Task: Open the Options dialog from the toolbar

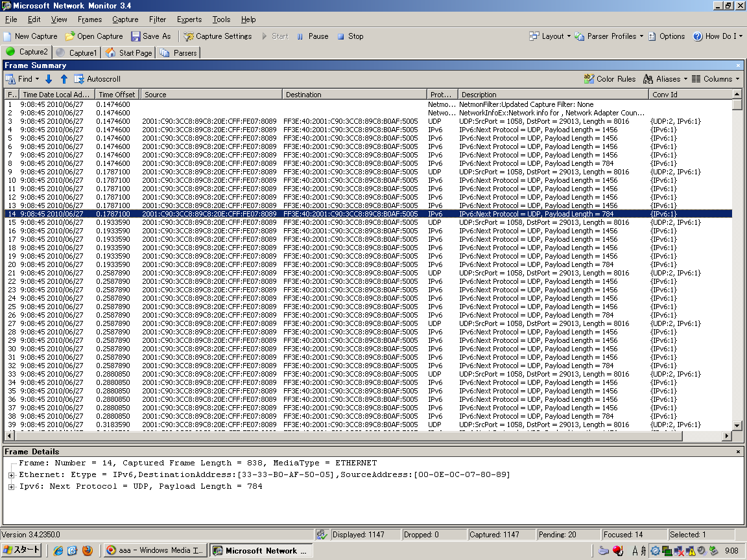Action: (667, 36)
